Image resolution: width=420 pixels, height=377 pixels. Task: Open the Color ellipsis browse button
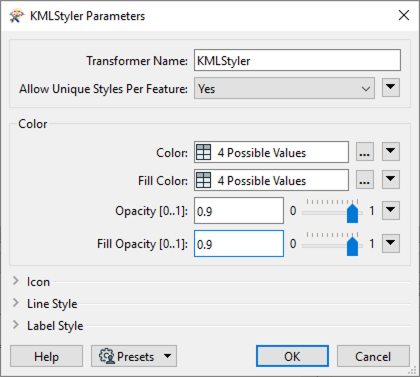tap(364, 152)
